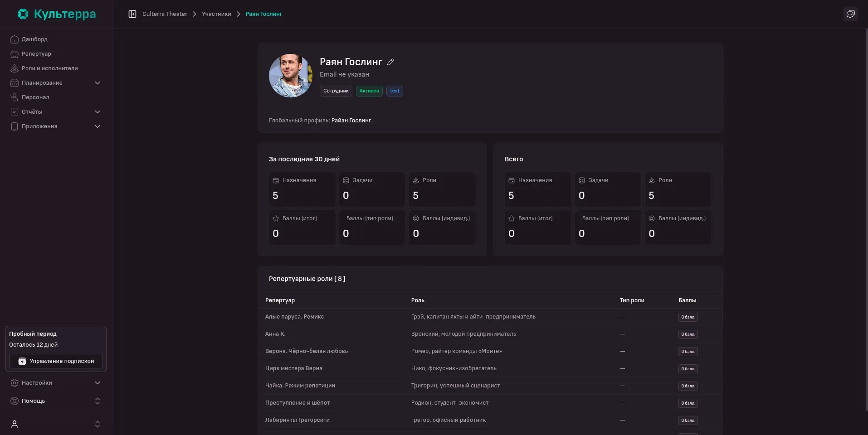Viewport: 868px width, 435px height.
Task: Open Роли и исполнители menu item
Action: 57,68
